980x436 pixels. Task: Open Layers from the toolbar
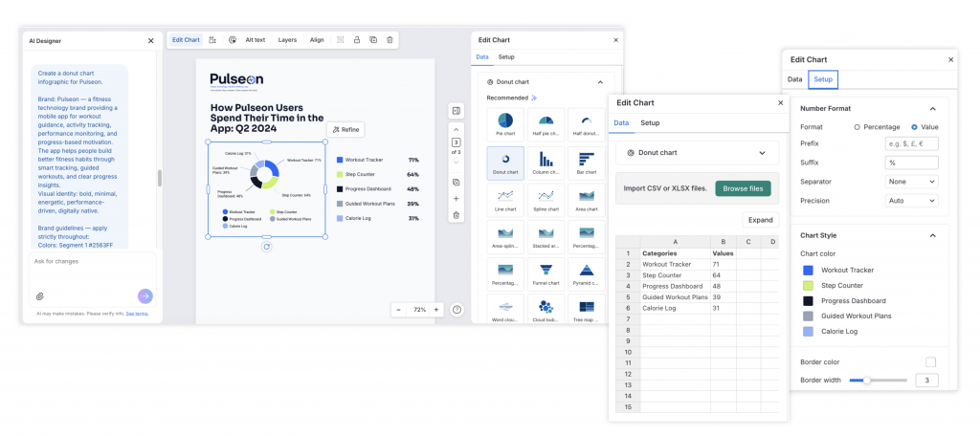pos(287,40)
